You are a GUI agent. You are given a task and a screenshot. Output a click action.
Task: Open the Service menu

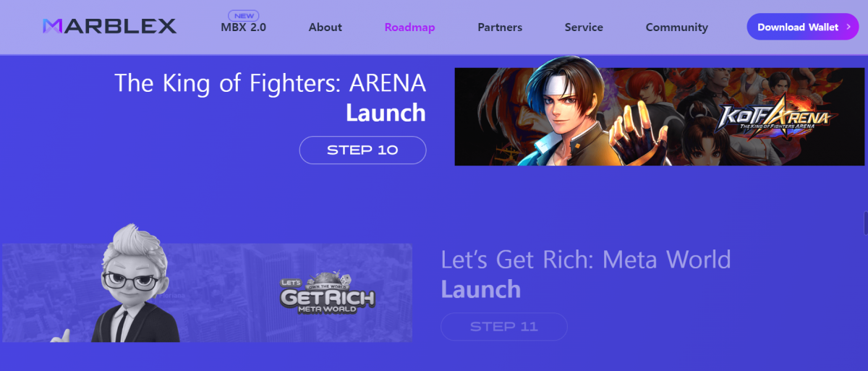(x=584, y=27)
